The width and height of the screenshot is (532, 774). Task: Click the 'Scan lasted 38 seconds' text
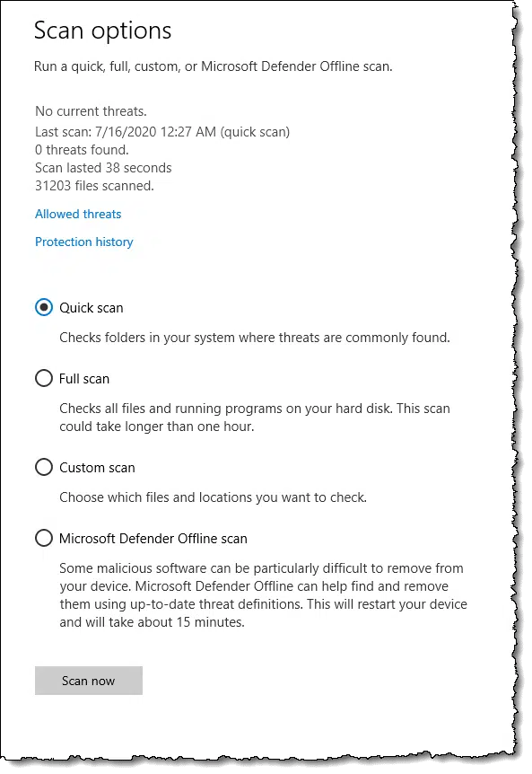(103, 168)
